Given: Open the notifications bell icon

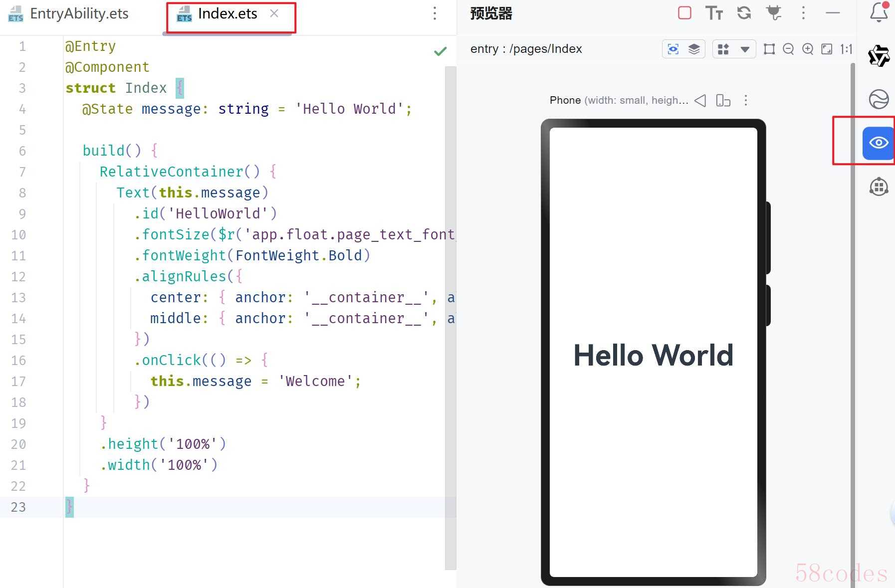Looking at the screenshot, I should [879, 13].
